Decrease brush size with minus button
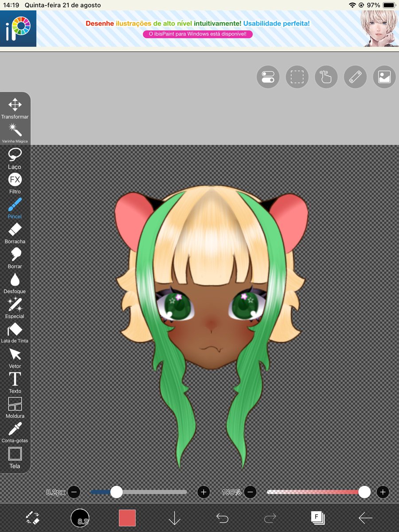Viewport: 399px width, 532px height. coord(74,492)
